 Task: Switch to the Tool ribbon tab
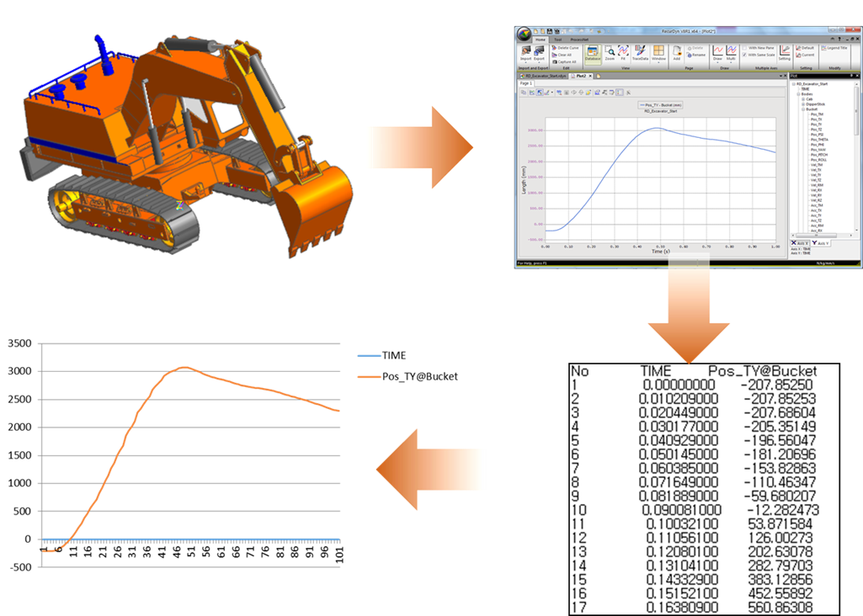pyautogui.click(x=557, y=40)
